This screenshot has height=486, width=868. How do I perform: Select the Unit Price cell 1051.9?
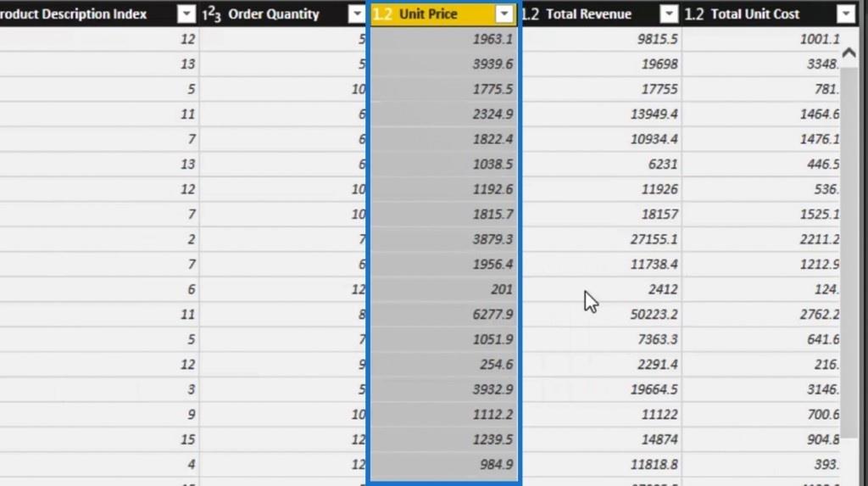click(x=443, y=339)
